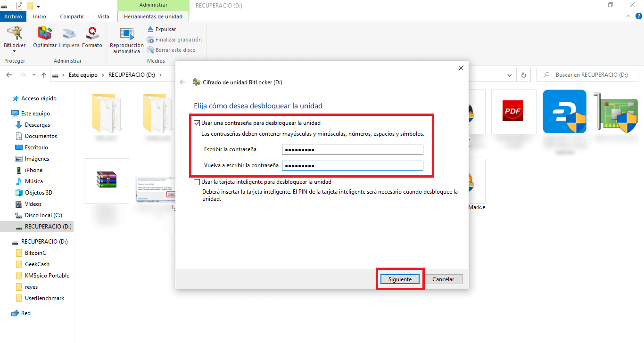Viewport: 644px width, 343px height.
Task: Open the Formato drive tool
Action: tap(92, 37)
